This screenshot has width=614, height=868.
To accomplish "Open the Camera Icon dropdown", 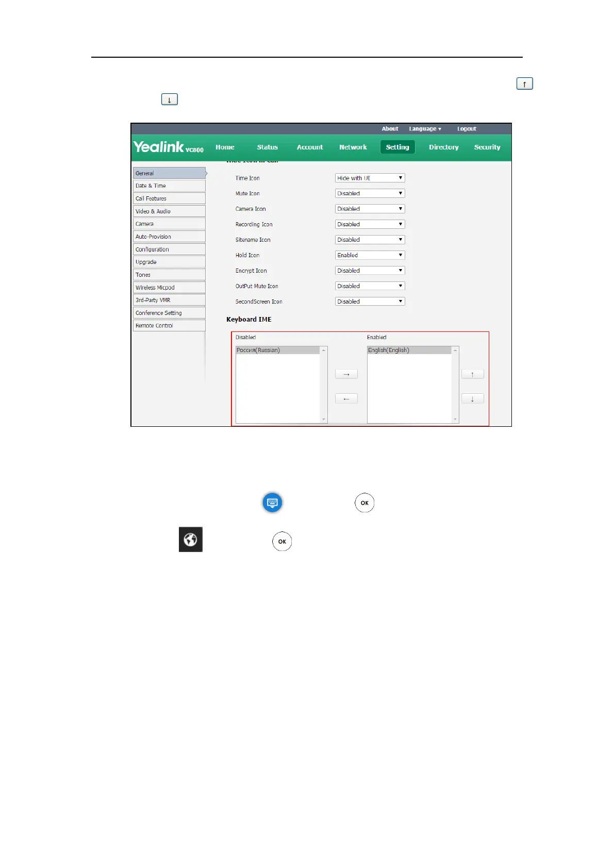I will click(370, 209).
